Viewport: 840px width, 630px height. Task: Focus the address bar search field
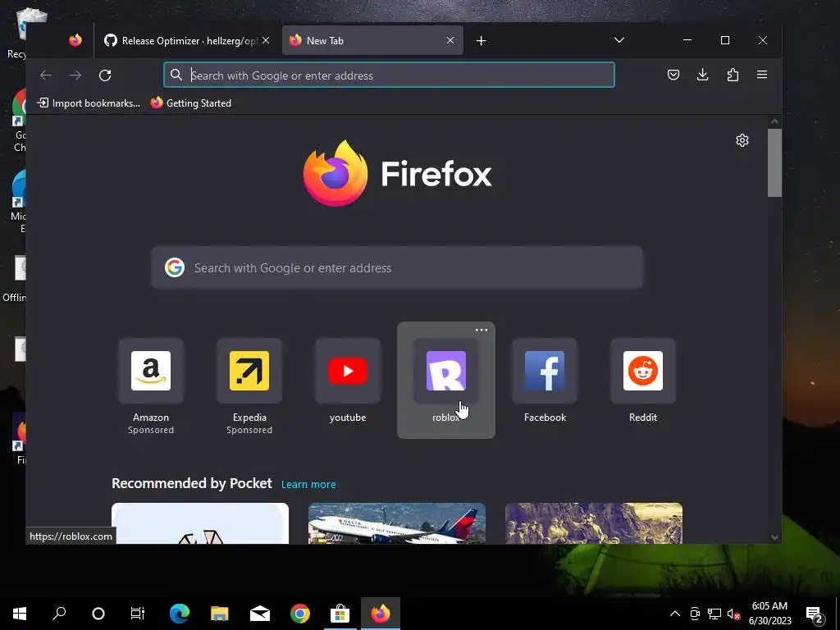click(389, 75)
